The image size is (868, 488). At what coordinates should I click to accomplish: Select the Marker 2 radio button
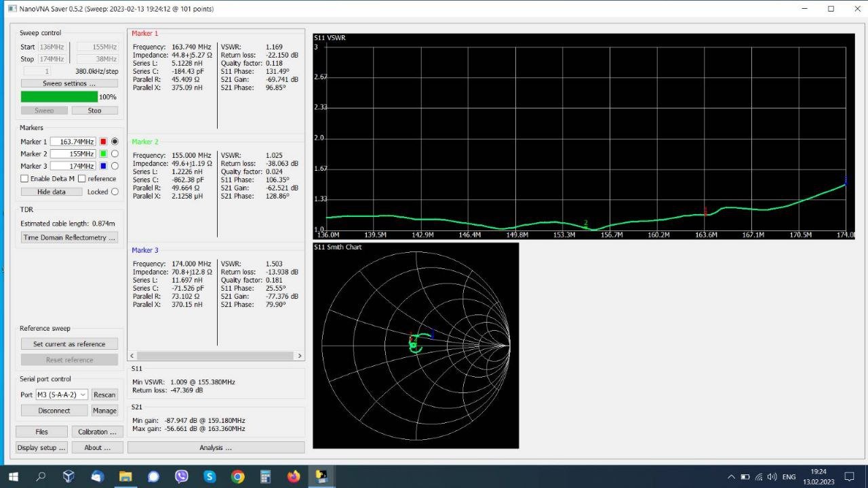tap(115, 154)
